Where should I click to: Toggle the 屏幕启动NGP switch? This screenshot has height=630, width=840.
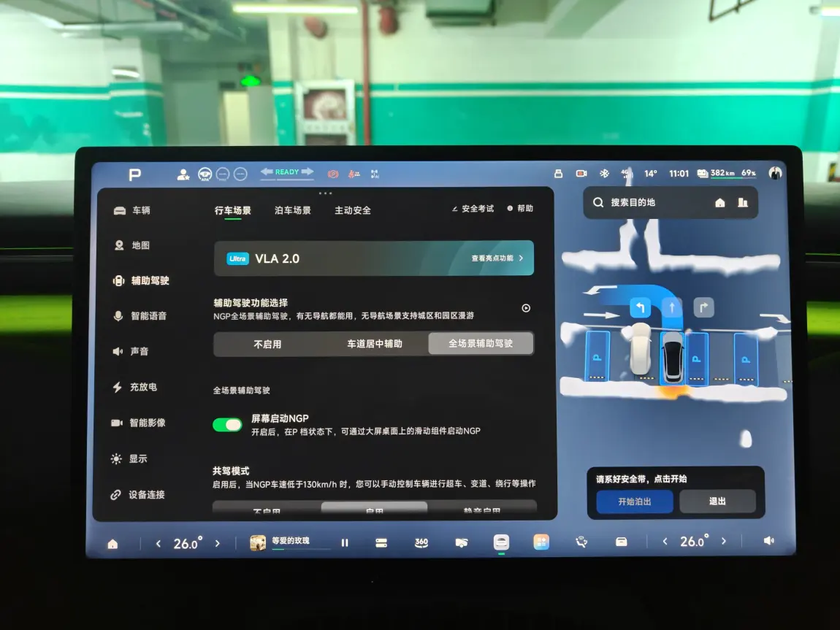tap(227, 425)
